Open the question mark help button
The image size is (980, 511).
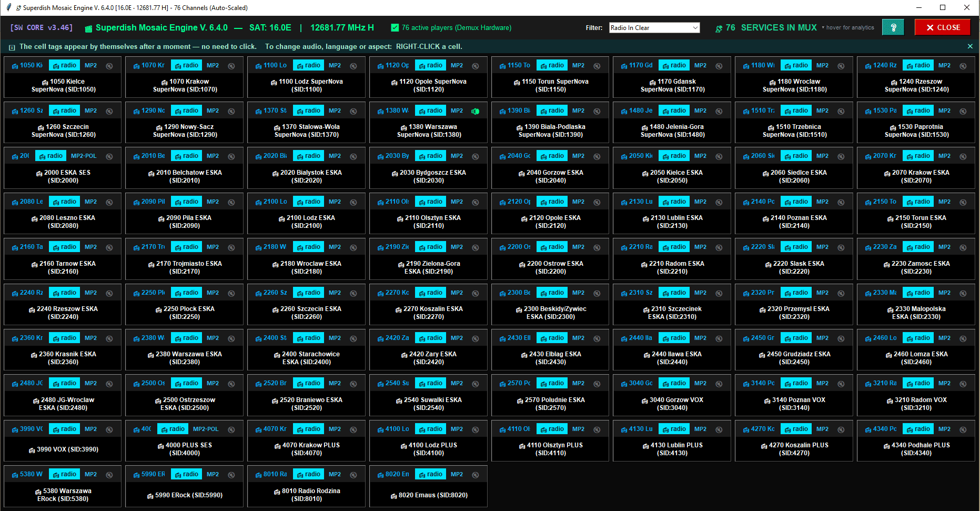tap(893, 27)
